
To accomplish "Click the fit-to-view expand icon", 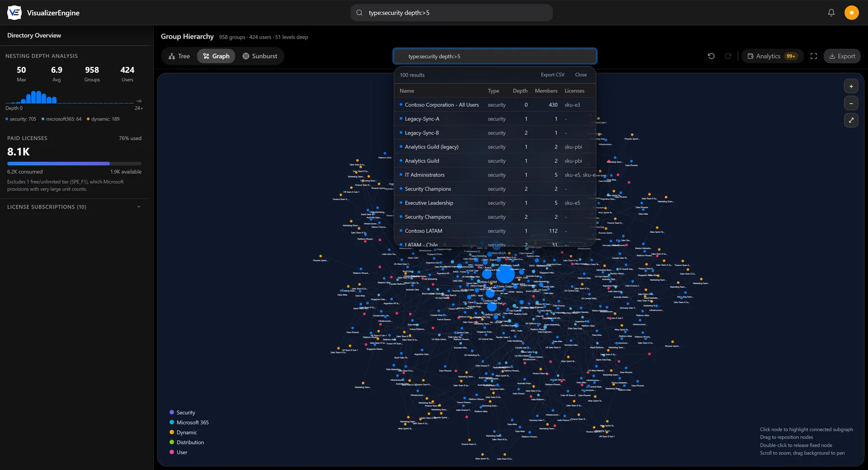I will point(851,120).
